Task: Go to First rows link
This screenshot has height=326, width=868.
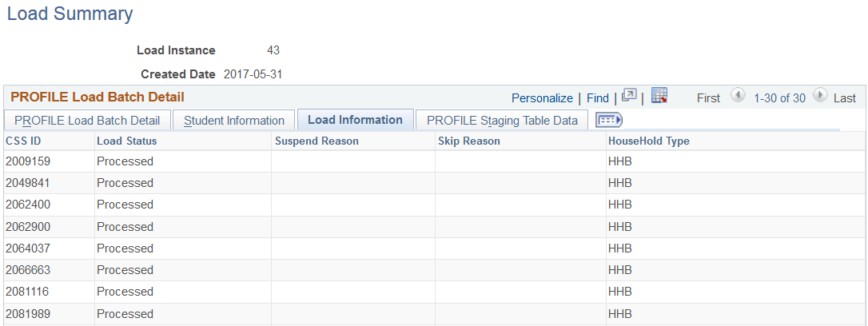Action: click(x=709, y=98)
